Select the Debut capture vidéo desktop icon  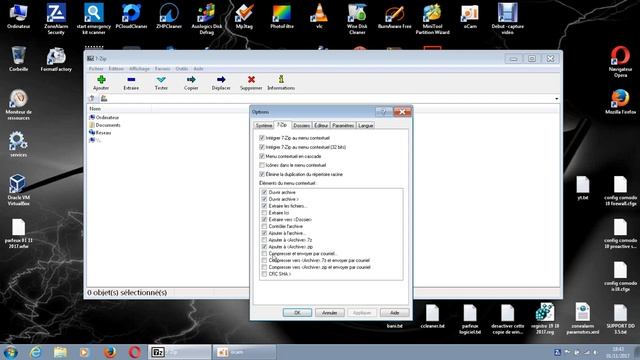(507, 19)
